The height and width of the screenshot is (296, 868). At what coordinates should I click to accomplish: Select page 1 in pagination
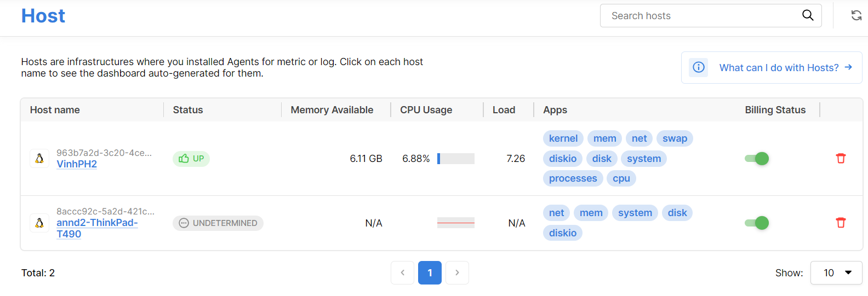click(430, 272)
